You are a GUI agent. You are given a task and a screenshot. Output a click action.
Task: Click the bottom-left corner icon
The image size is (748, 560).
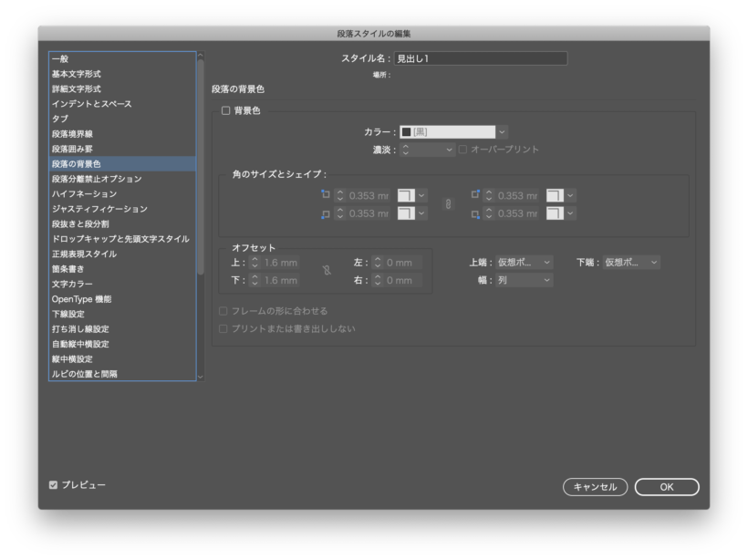point(326,213)
